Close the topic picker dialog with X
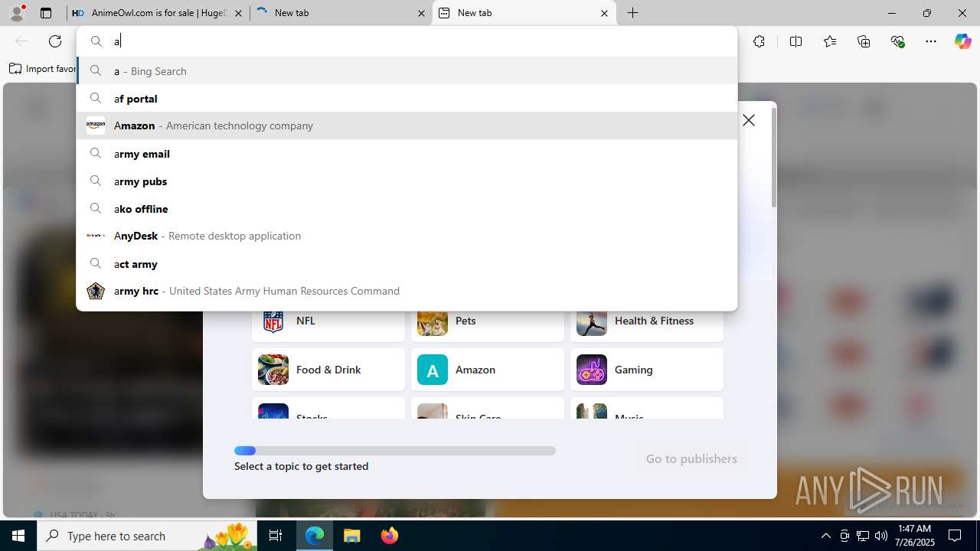Image resolution: width=980 pixels, height=551 pixels. pos(749,120)
